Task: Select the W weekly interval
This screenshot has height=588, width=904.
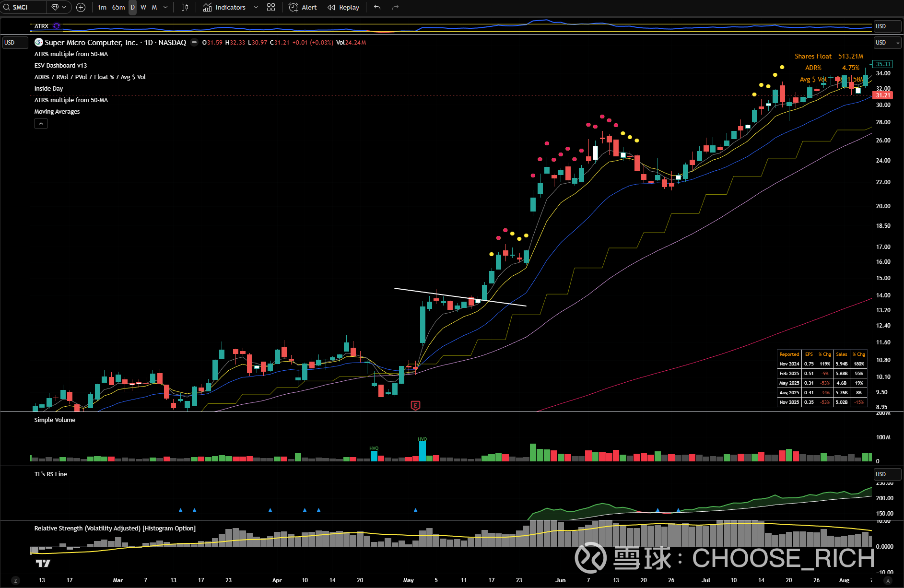Action: click(143, 7)
